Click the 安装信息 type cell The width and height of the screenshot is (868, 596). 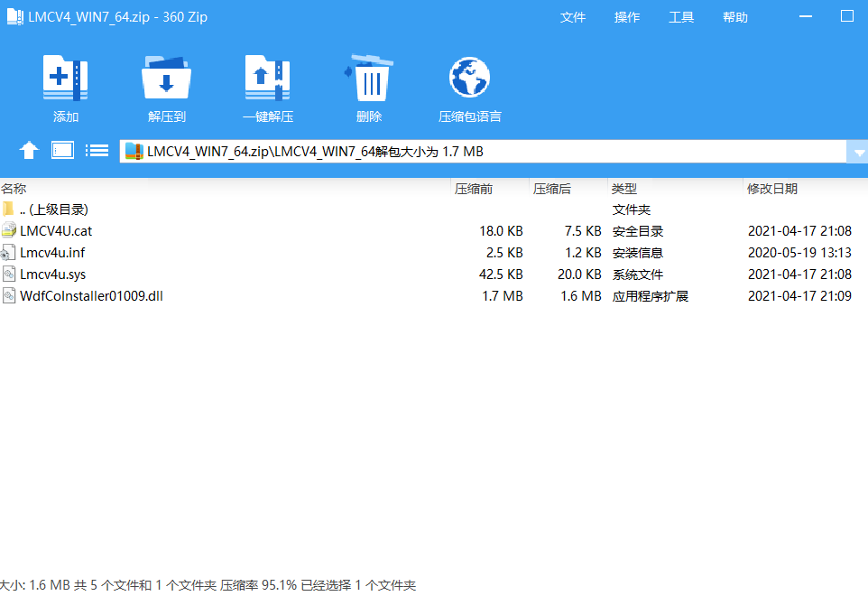[638, 253]
